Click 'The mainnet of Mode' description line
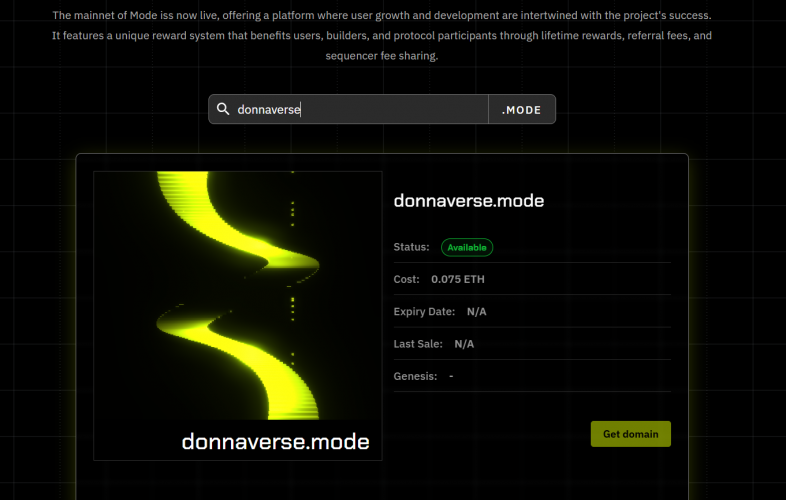 pos(381,15)
